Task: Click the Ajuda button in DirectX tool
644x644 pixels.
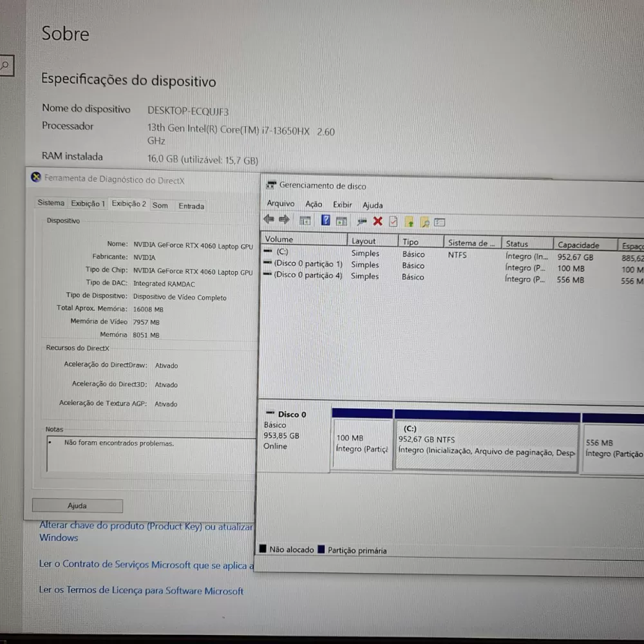Action: [77, 506]
